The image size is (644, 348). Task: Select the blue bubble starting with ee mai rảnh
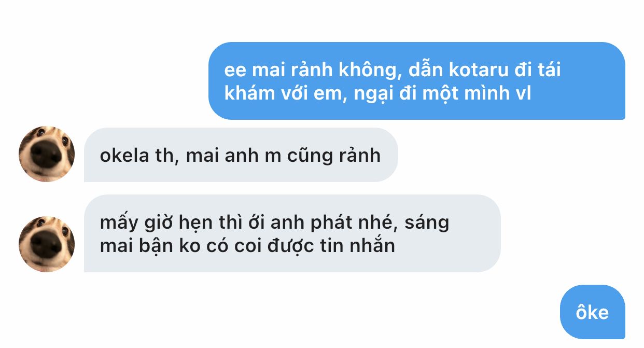[x=417, y=81]
